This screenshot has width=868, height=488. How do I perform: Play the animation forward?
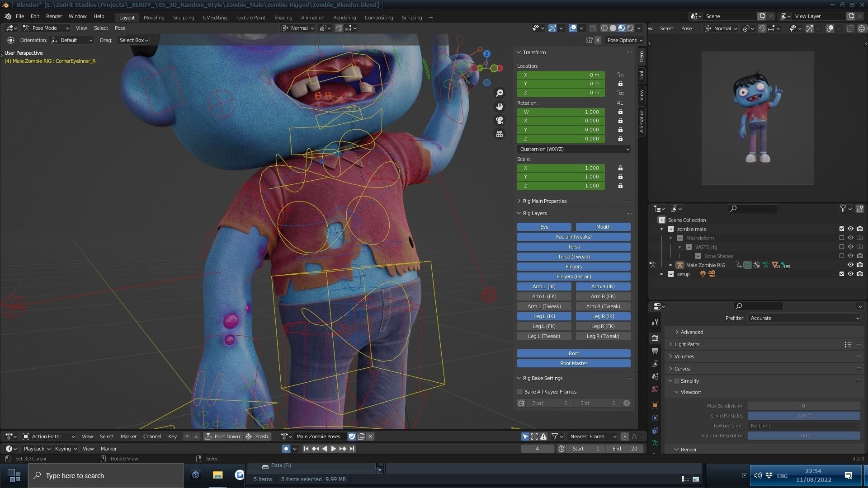tap(334, 449)
